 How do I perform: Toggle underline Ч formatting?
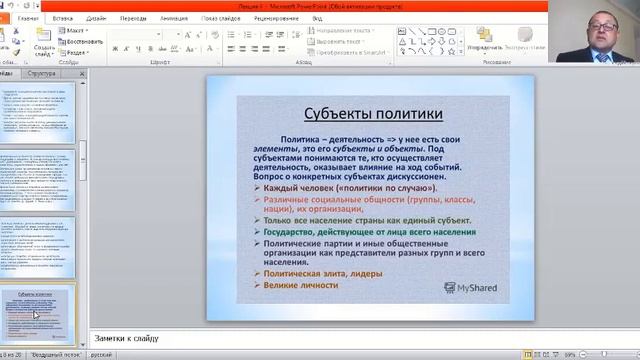click(x=138, y=49)
